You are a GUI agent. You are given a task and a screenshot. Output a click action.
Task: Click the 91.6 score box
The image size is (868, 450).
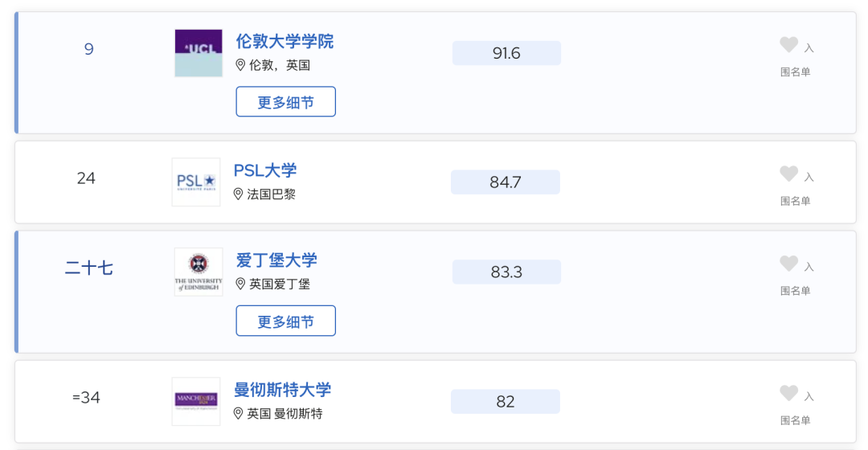(506, 53)
